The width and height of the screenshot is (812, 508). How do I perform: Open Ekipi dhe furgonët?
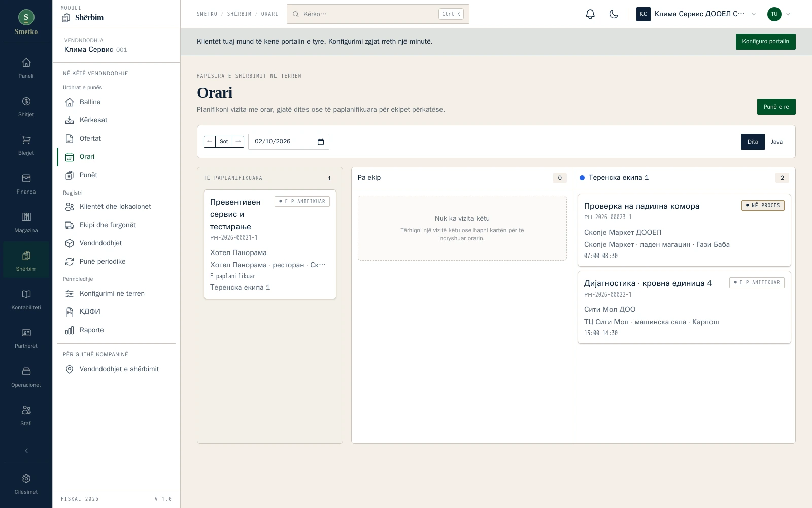pos(116,225)
